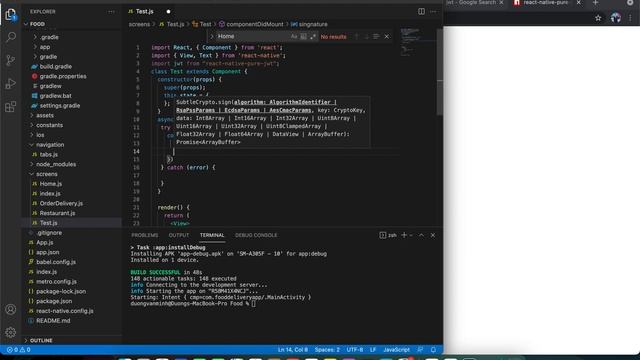Bookmark page with Chrome star icon
The width and height of the screenshot is (640, 360).
coord(598,18)
